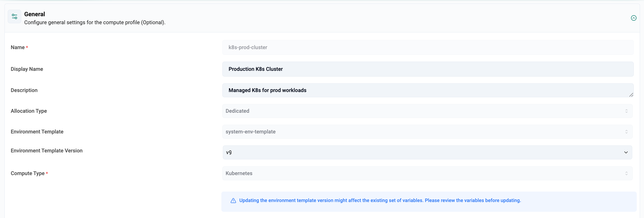Screen dimensions: 644x218
Task: Click the General section heading
Action: pyautogui.click(x=34, y=14)
